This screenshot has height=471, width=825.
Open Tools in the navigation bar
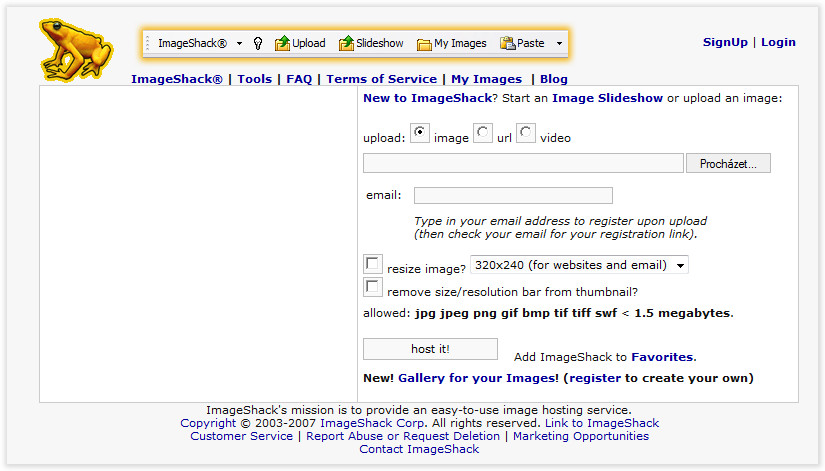coord(255,79)
